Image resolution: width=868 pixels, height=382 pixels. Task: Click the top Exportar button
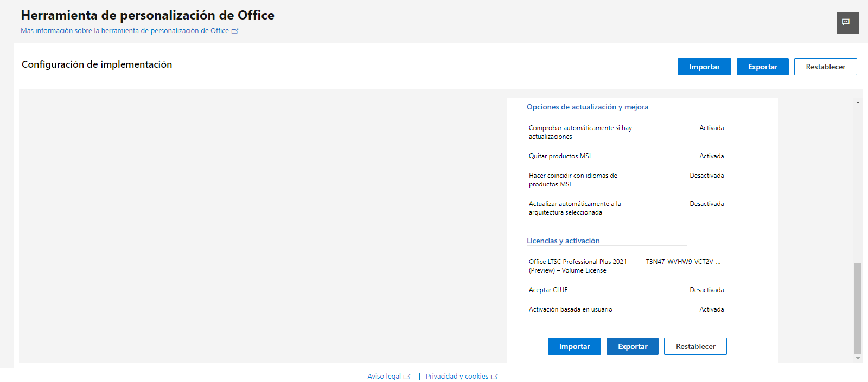pos(763,67)
